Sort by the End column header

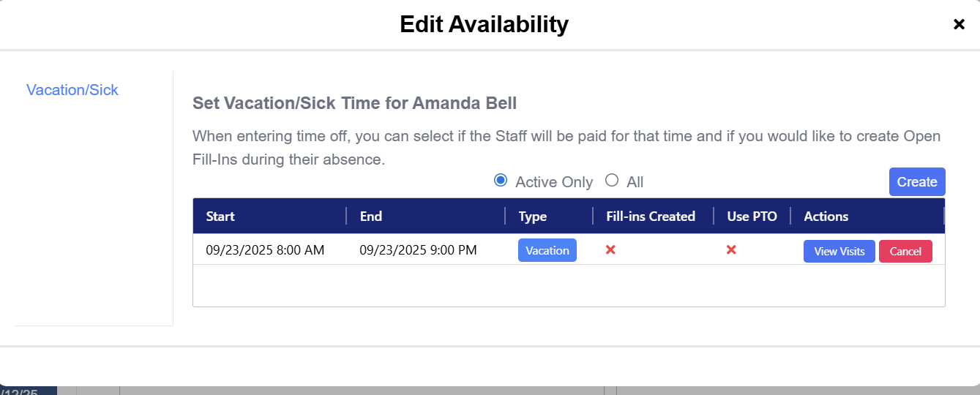click(x=371, y=217)
